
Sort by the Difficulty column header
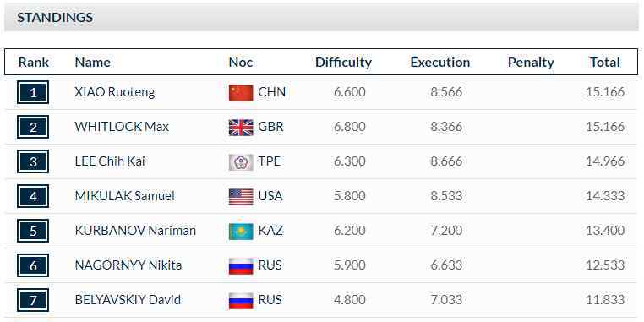point(343,63)
